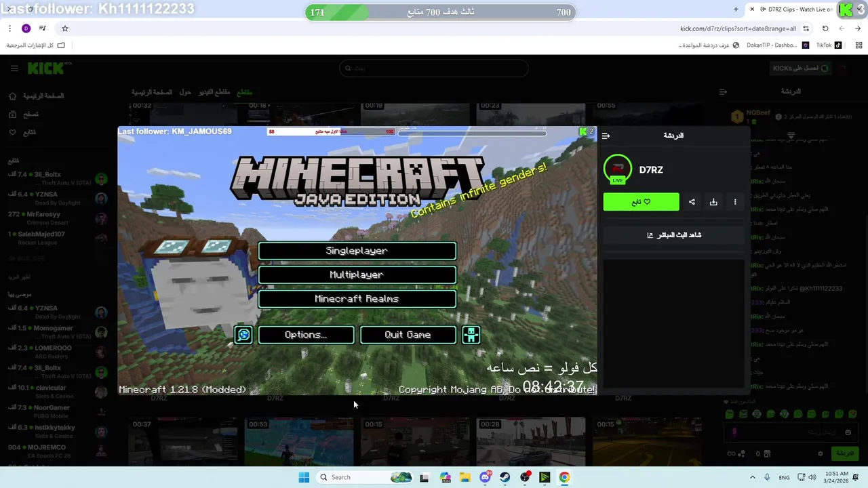Viewport: 868px width, 488px height.
Task: Open hstikkytokky channel in the sidebar
Action: coord(58,431)
